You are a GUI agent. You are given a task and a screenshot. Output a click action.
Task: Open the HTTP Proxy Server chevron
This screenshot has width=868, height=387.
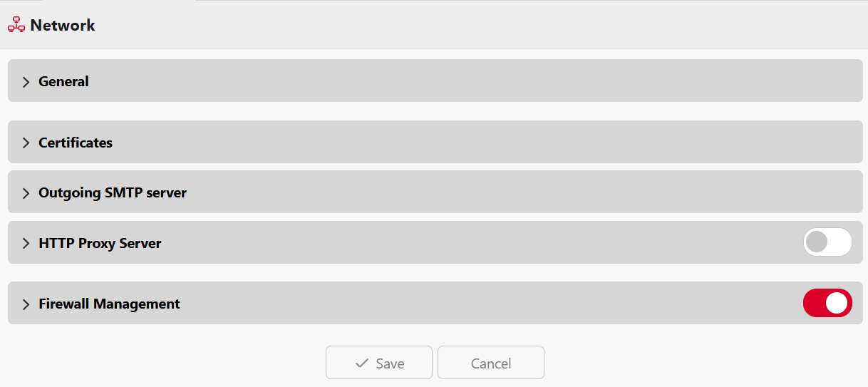point(26,244)
